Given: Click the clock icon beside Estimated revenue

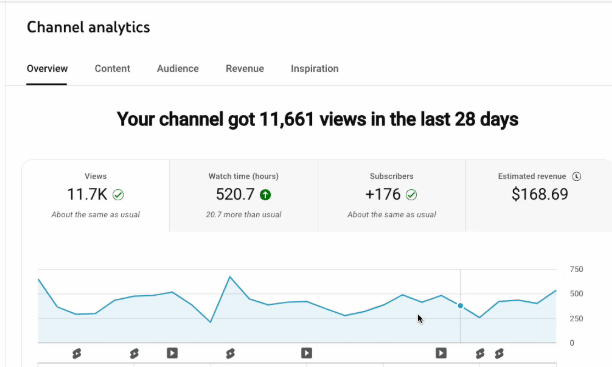Looking at the screenshot, I should pyautogui.click(x=576, y=176).
